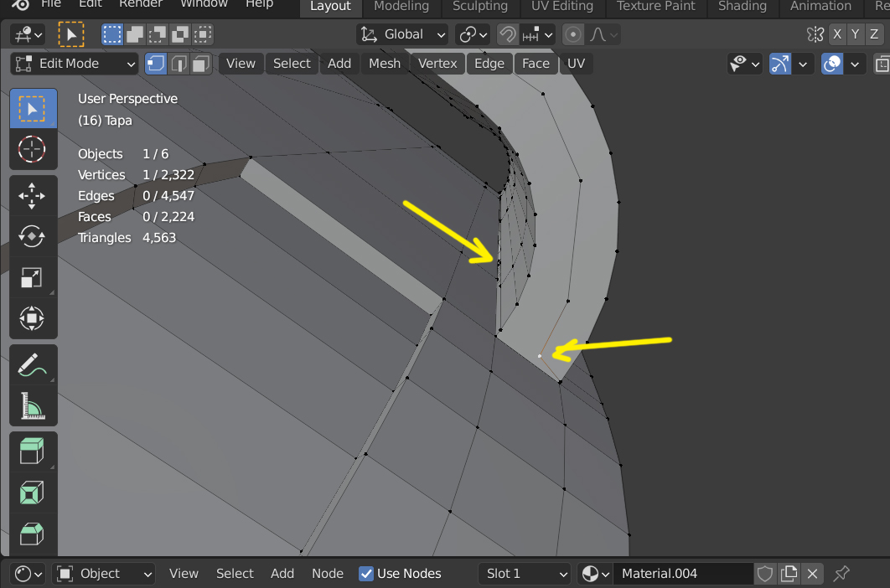Set selection mode to Subtract

[158, 34]
